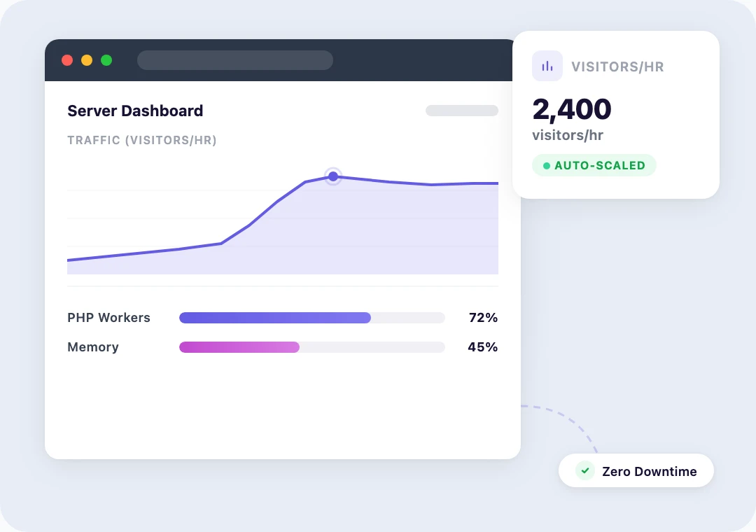This screenshot has width=756, height=532.
Task: Toggle the Zero Downtime indicator
Action: [636, 470]
